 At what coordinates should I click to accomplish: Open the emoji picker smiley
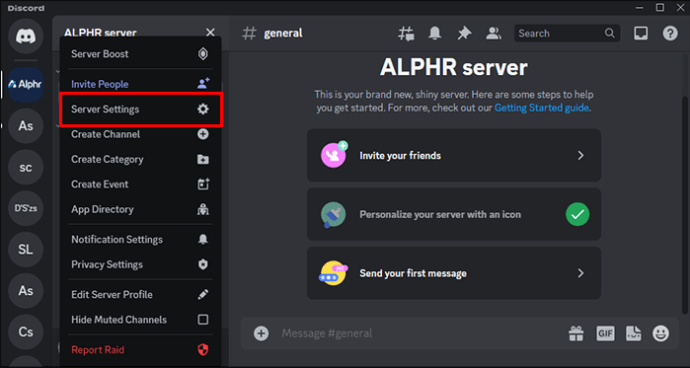click(x=661, y=333)
